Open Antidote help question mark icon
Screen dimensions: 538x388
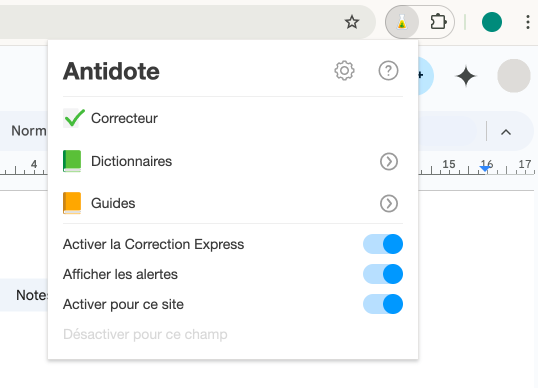pos(388,71)
